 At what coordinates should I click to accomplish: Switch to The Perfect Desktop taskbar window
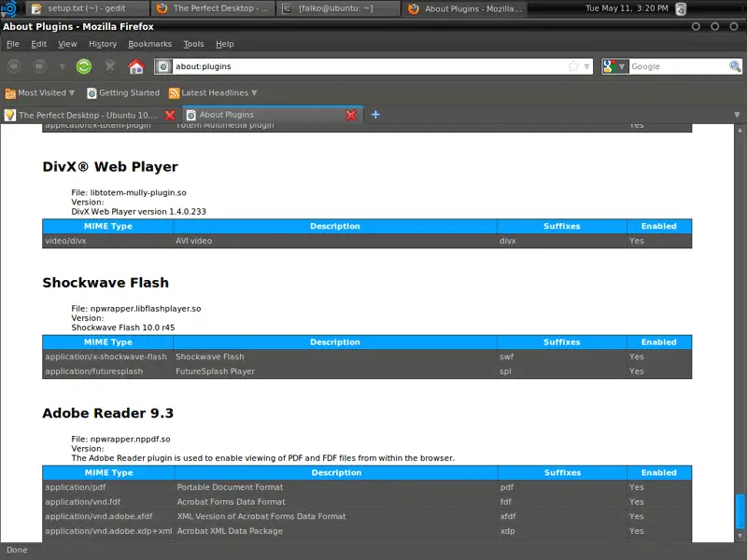[x=213, y=8]
